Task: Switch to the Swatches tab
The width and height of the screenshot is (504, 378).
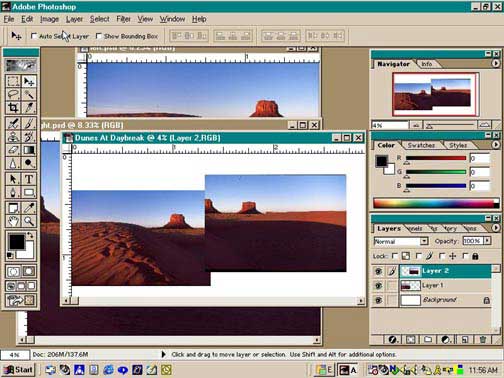Action: click(421, 145)
